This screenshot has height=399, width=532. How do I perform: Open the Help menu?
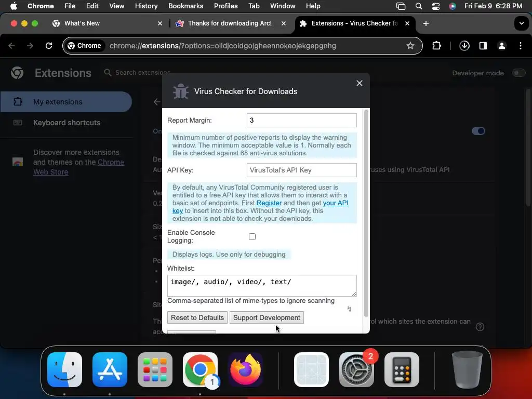[x=313, y=6]
